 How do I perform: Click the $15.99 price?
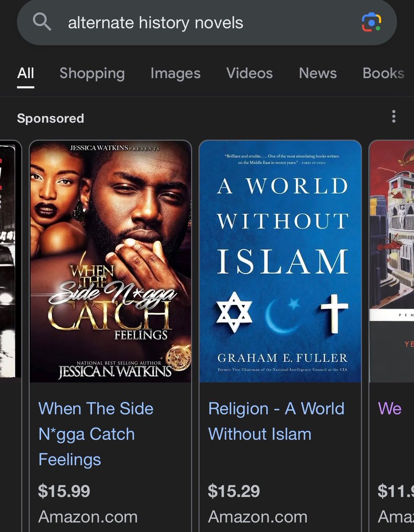click(x=64, y=491)
